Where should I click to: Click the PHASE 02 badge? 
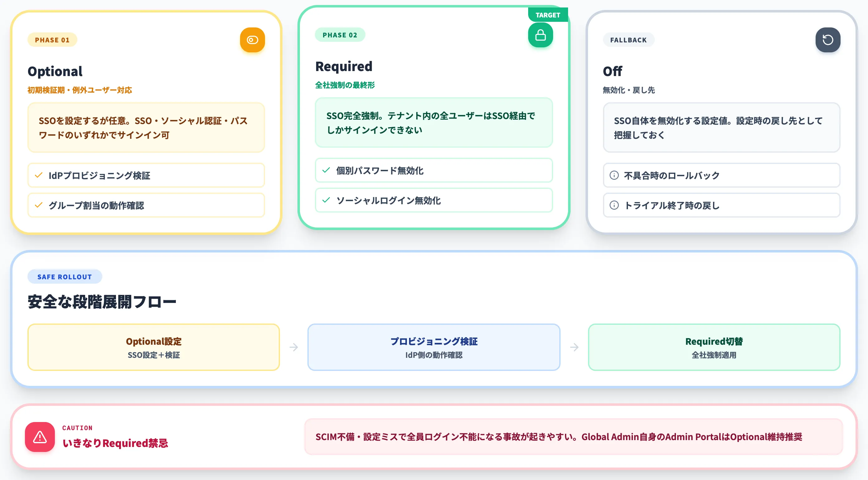pyautogui.click(x=340, y=35)
